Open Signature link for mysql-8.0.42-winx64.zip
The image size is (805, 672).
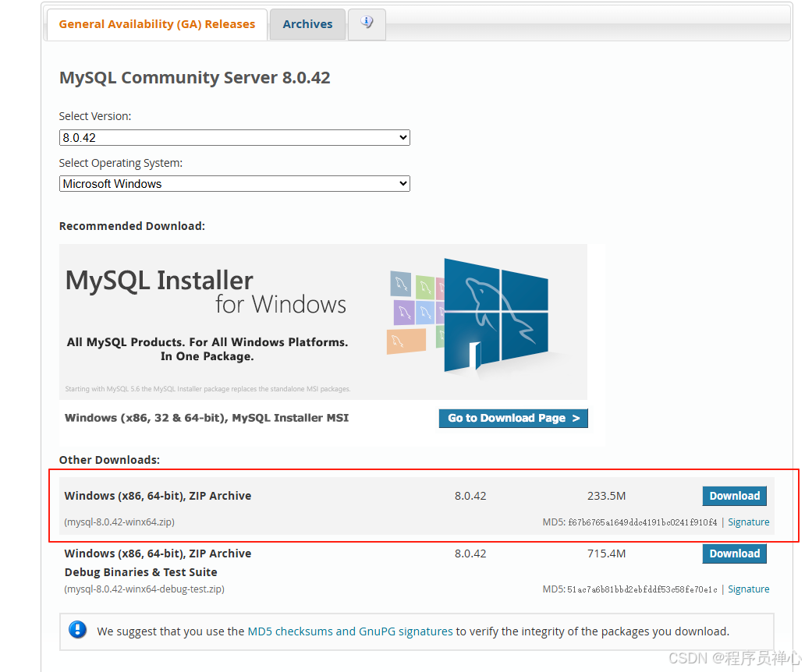[749, 522]
